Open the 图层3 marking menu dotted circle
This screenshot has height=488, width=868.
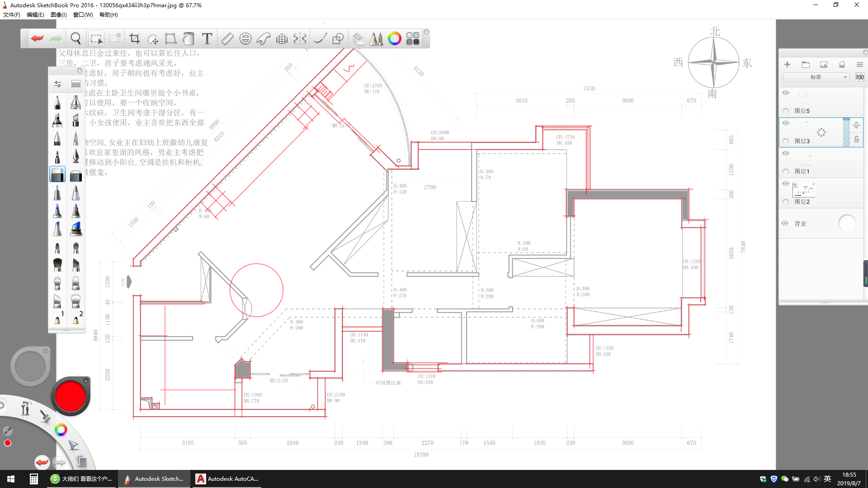coord(821,132)
